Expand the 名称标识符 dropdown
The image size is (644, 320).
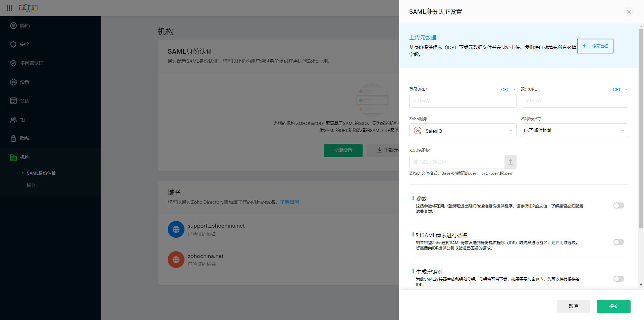574,131
